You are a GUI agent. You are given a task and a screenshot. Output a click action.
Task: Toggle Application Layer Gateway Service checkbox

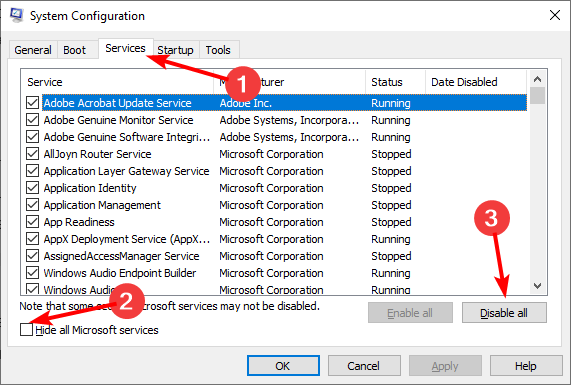32,171
